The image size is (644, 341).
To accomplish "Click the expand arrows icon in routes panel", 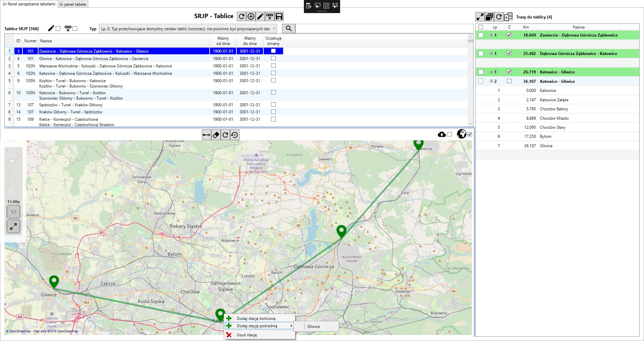I will click(480, 17).
